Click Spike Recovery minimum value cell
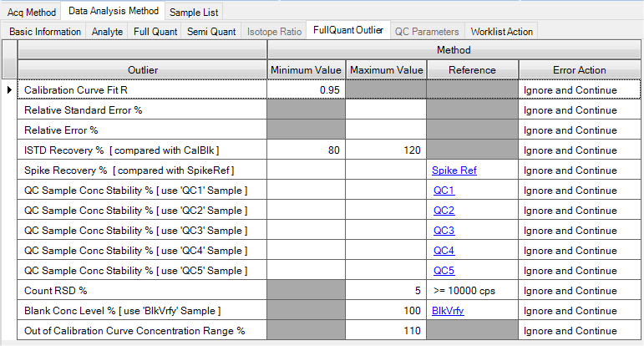The width and height of the screenshot is (644, 346). point(307,170)
